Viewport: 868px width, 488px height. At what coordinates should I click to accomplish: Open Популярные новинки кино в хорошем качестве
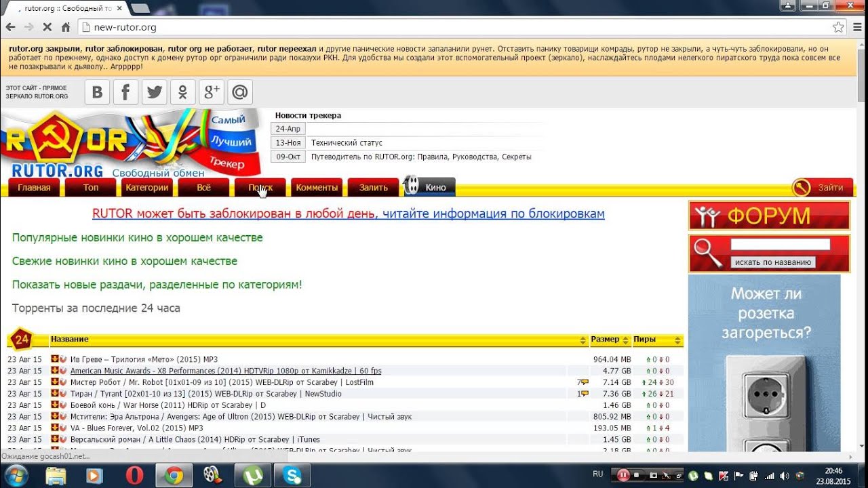tap(137, 238)
